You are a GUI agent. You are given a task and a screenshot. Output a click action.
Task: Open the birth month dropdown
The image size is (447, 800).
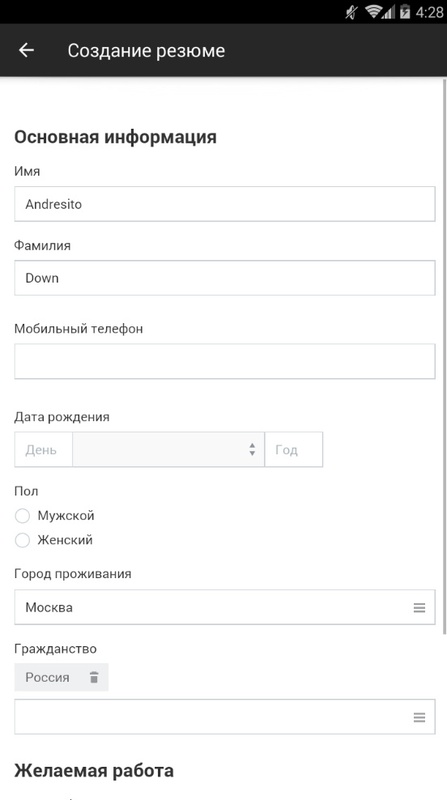[x=168, y=449]
